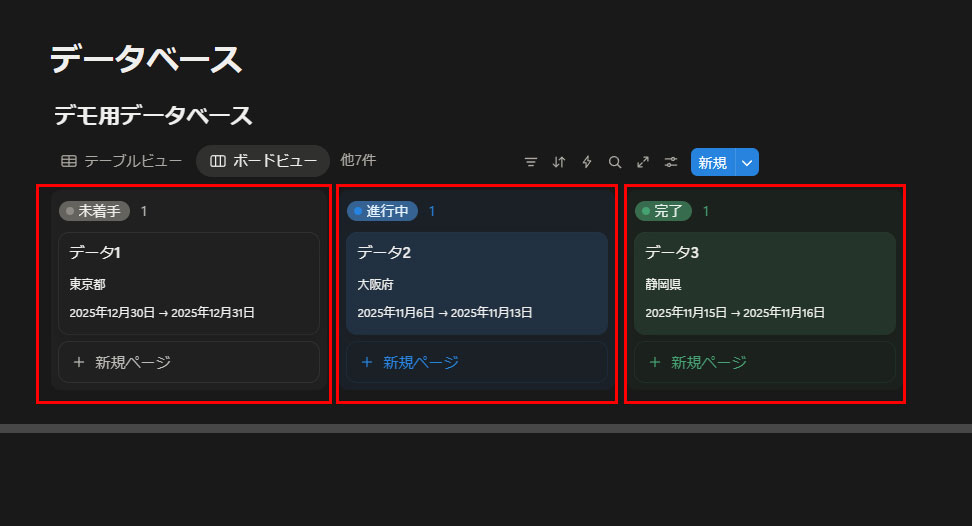
Task: Click the blue 新規 button
Action: pyautogui.click(x=712, y=162)
